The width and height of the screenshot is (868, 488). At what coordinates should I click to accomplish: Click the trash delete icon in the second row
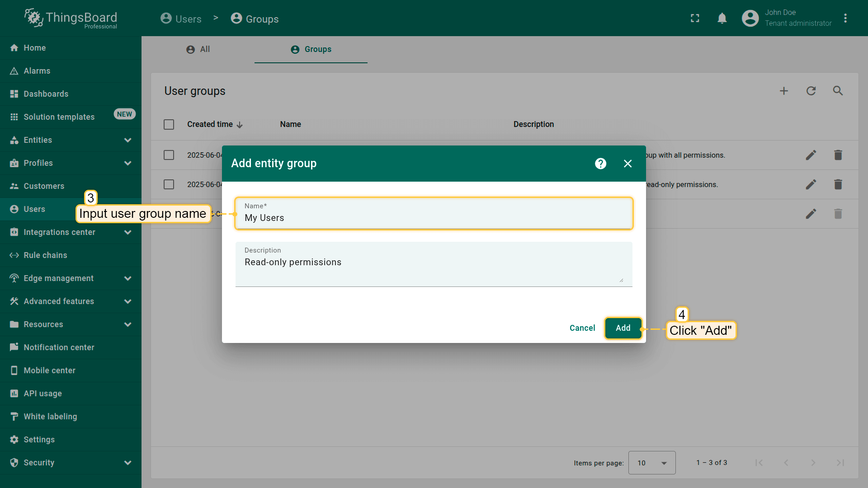(838, 184)
